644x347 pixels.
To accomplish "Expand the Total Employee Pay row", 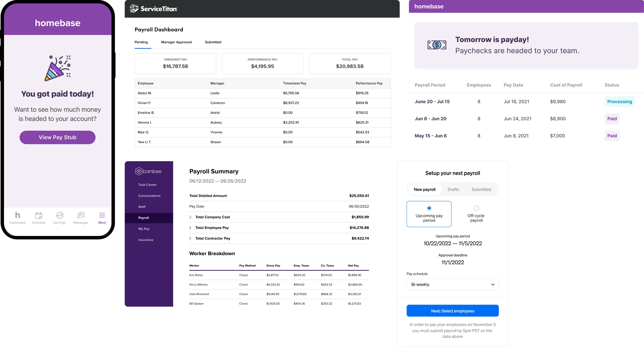I will 191,228.
